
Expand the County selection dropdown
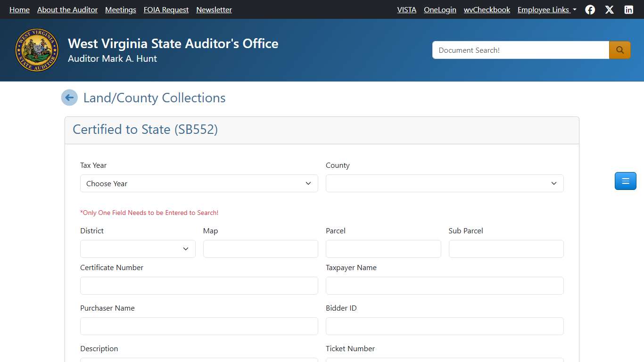point(445,183)
